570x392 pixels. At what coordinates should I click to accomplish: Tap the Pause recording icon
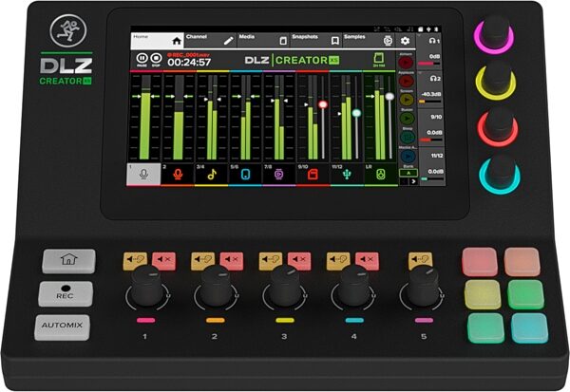tap(142, 59)
